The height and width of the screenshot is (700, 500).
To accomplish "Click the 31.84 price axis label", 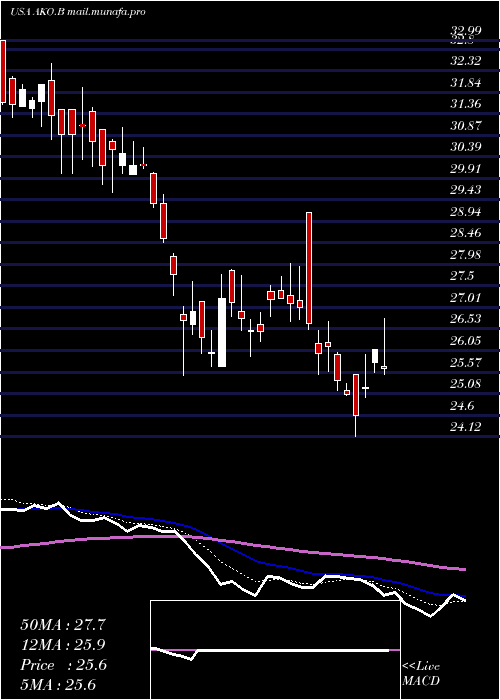I will click(x=466, y=83).
